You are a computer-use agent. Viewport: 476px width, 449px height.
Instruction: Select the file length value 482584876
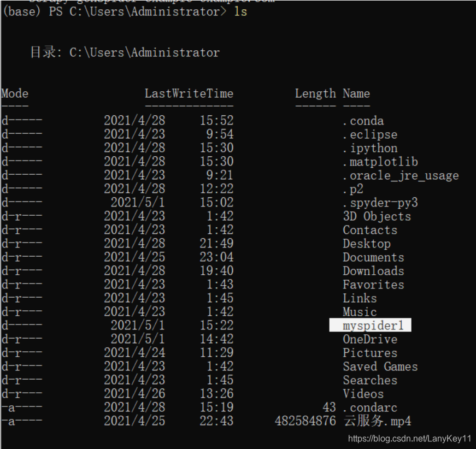coord(305,421)
